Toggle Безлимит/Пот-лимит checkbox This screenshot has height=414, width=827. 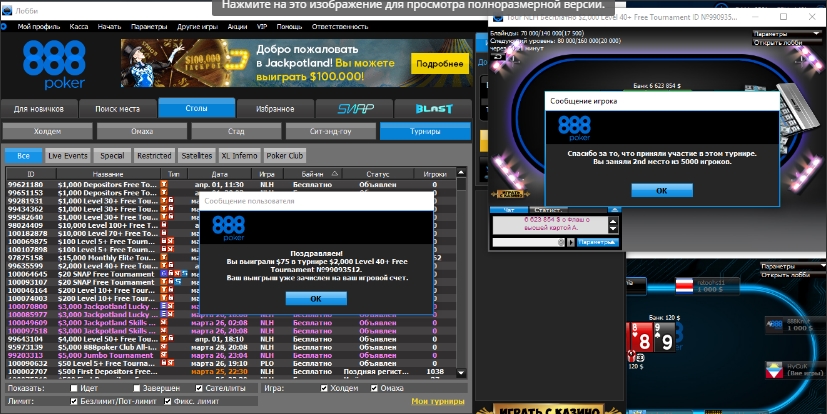coord(74,401)
